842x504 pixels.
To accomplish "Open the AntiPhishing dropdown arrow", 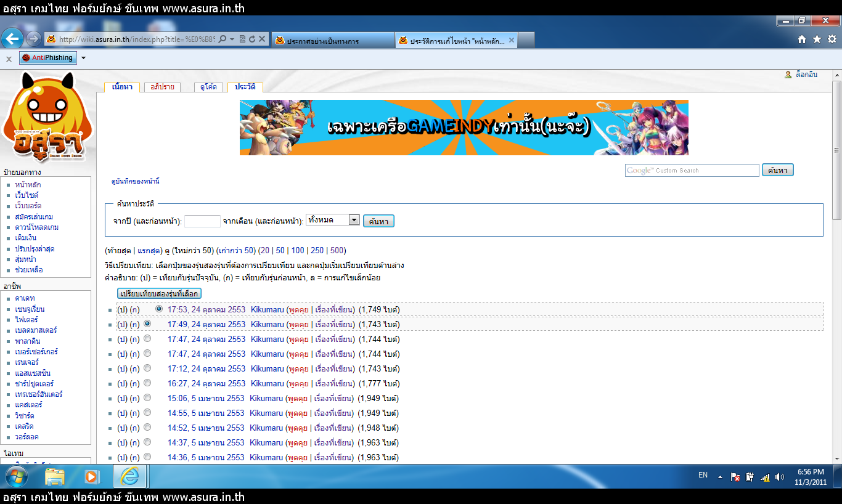I will [83, 58].
